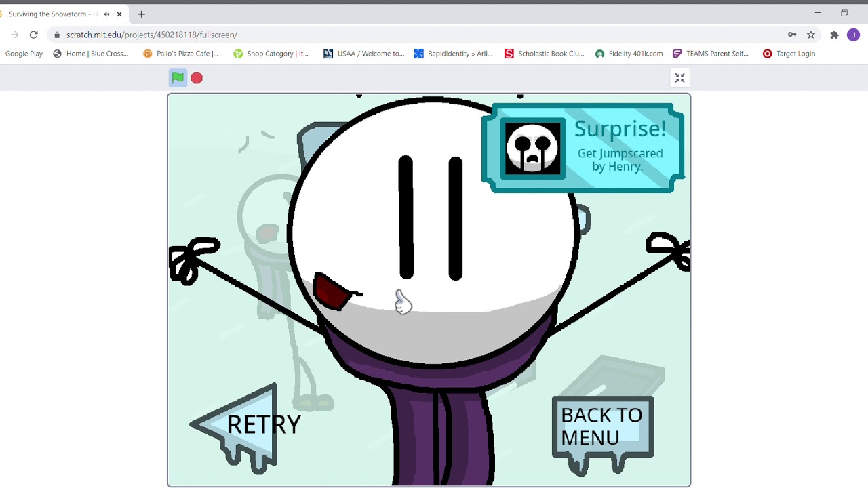This screenshot has height=488, width=868.
Task: Click the RETRY arrow button
Action: [x=245, y=427]
